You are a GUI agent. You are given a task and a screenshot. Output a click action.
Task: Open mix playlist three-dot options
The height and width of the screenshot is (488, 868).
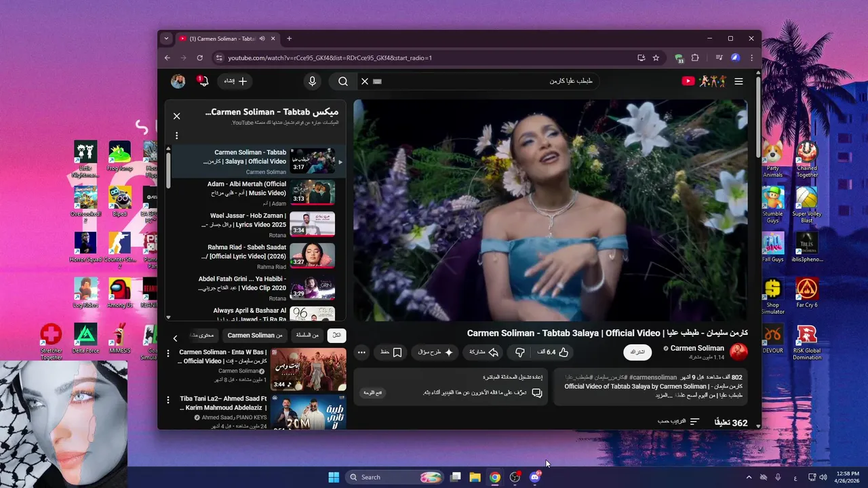click(x=177, y=136)
